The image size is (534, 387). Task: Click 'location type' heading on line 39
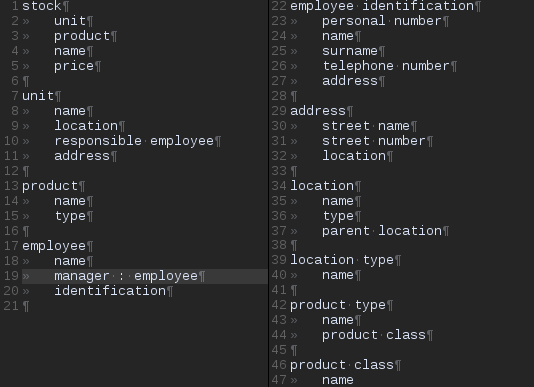click(342, 260)
